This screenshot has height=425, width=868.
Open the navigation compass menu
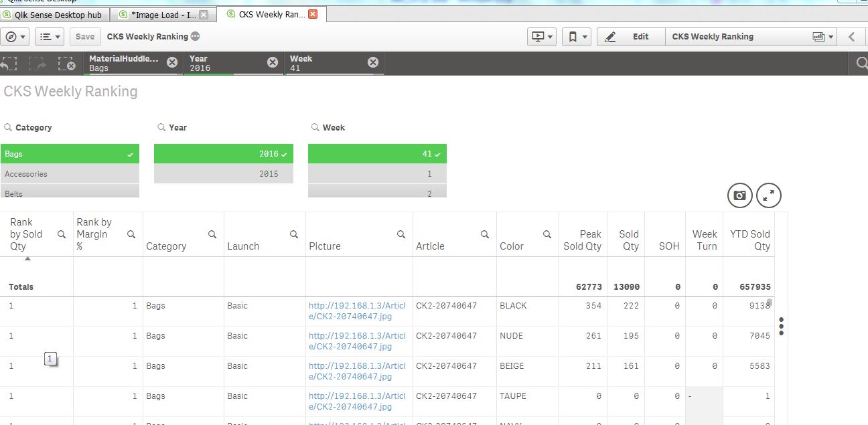click(x=15, y=37)
